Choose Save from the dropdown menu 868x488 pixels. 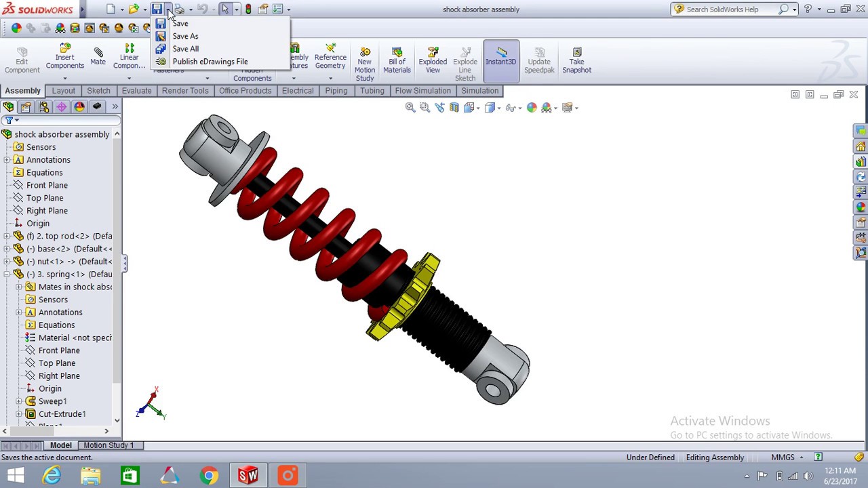click(x=180, y=24)
